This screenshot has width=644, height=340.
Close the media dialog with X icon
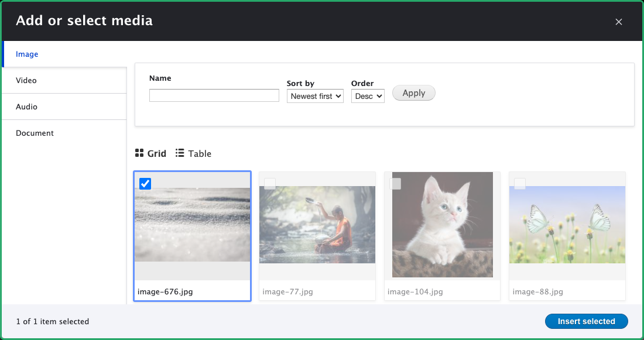(x=618, y=22)
